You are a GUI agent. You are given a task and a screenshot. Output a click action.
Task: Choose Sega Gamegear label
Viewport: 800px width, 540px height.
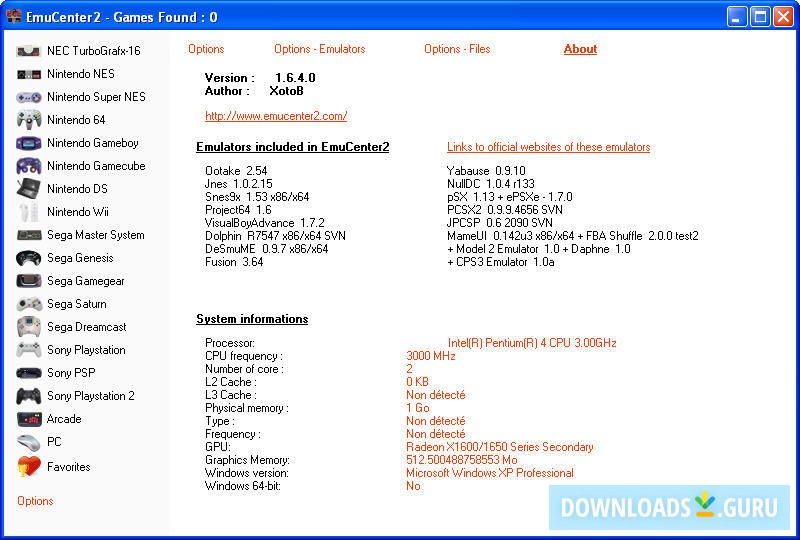coord(86,281)
